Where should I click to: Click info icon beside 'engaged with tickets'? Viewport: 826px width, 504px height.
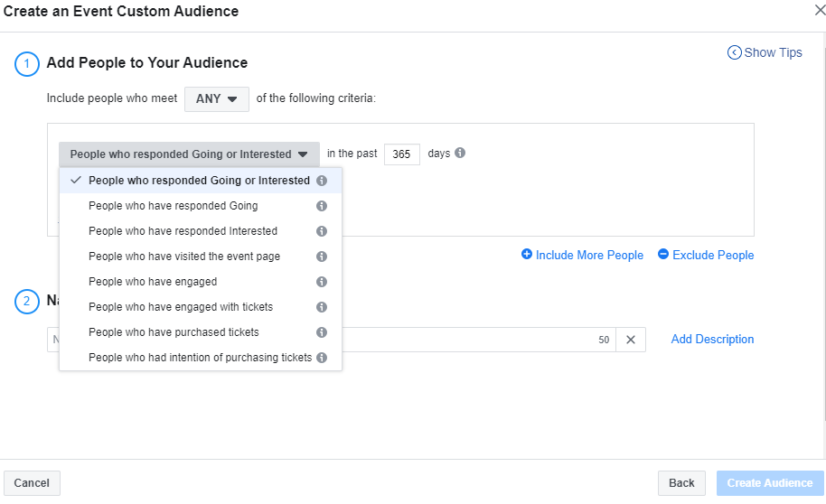(x=322, y=307)
